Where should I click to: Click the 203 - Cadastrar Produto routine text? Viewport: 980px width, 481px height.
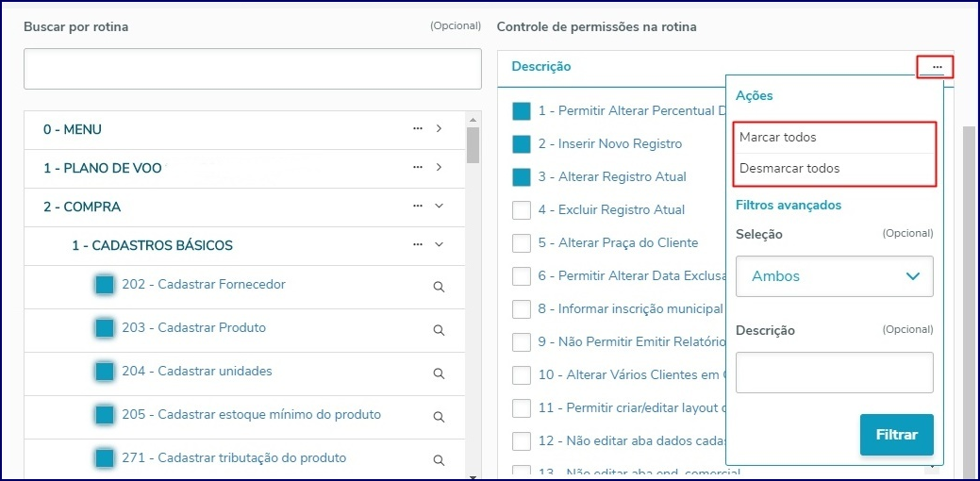[x=193, y=328]
